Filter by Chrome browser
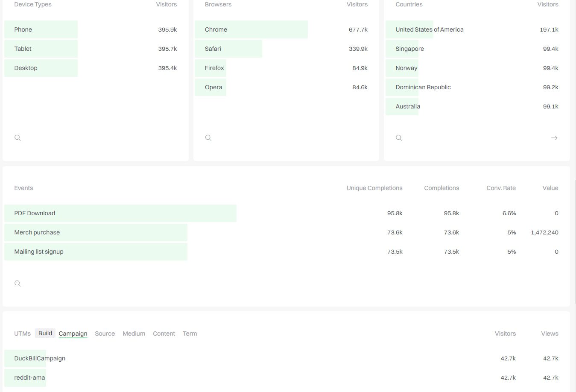This screenshot has width=576, height=392. 286,29
